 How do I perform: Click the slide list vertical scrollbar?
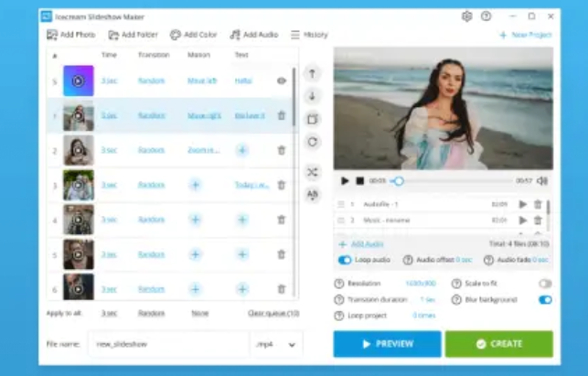(x=294, y=182)
